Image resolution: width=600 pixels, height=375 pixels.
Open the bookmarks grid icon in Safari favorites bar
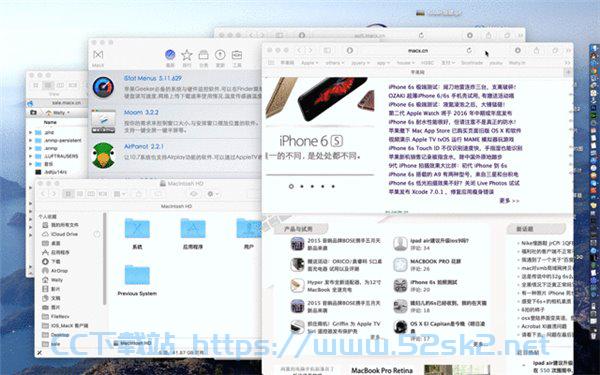[x=271, y=63]
